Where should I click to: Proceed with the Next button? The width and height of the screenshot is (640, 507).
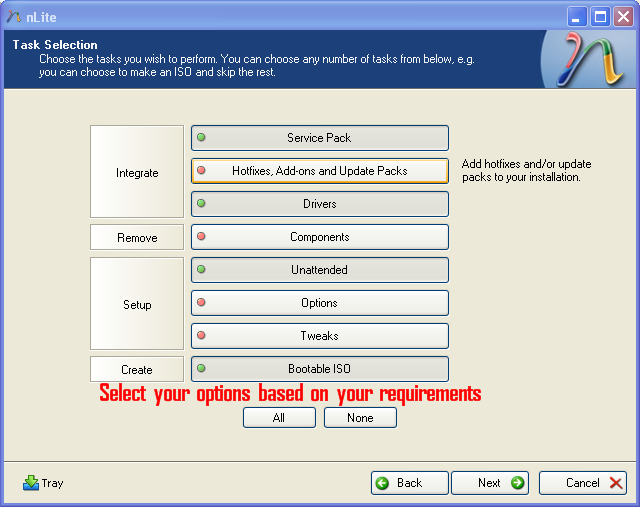coord(490,483)
